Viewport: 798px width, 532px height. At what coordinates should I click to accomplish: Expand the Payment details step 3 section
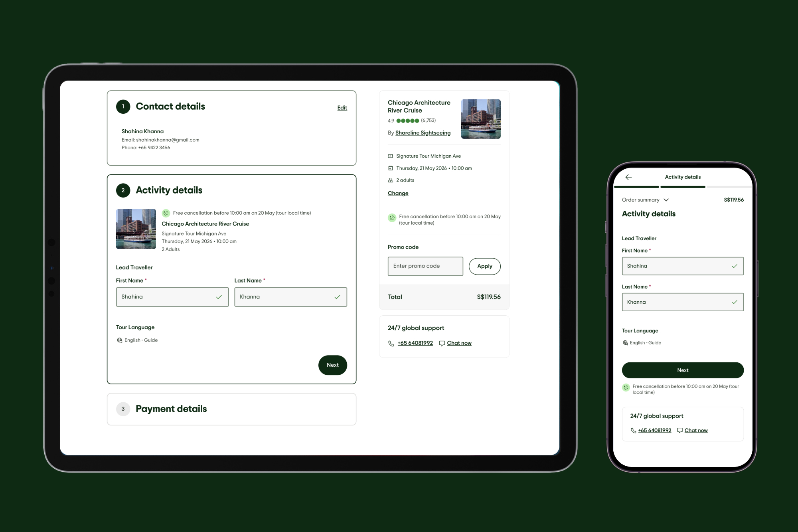click(171, 409)
